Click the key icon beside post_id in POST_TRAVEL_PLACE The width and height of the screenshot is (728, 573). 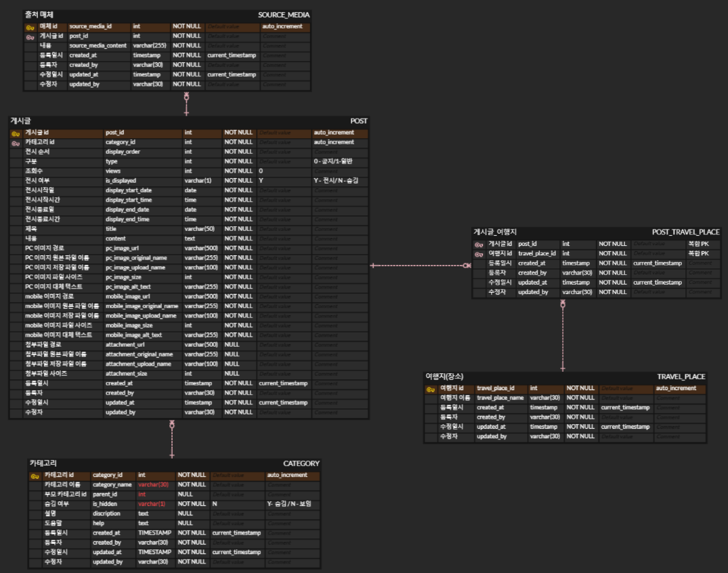(x=479, y=245)
